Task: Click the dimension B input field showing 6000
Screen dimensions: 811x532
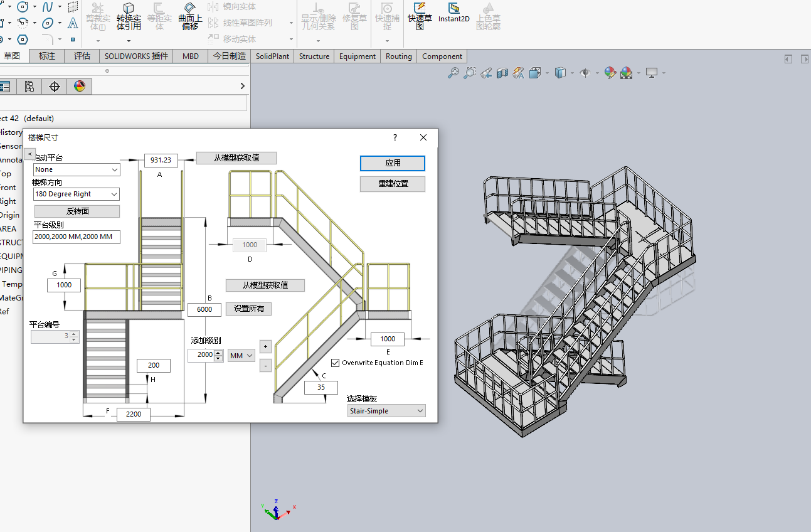Action: tap(204, 309)
